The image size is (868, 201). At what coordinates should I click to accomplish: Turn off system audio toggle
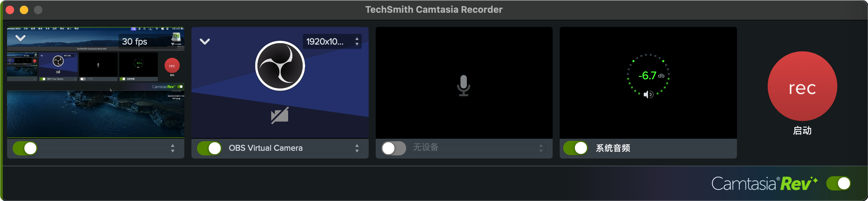coord(575,148)
